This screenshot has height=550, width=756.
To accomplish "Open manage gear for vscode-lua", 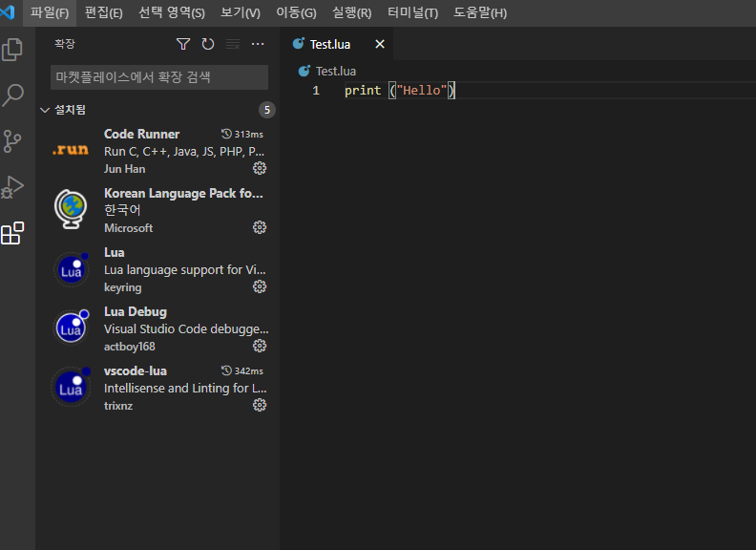I will click(x=260, y=405).
